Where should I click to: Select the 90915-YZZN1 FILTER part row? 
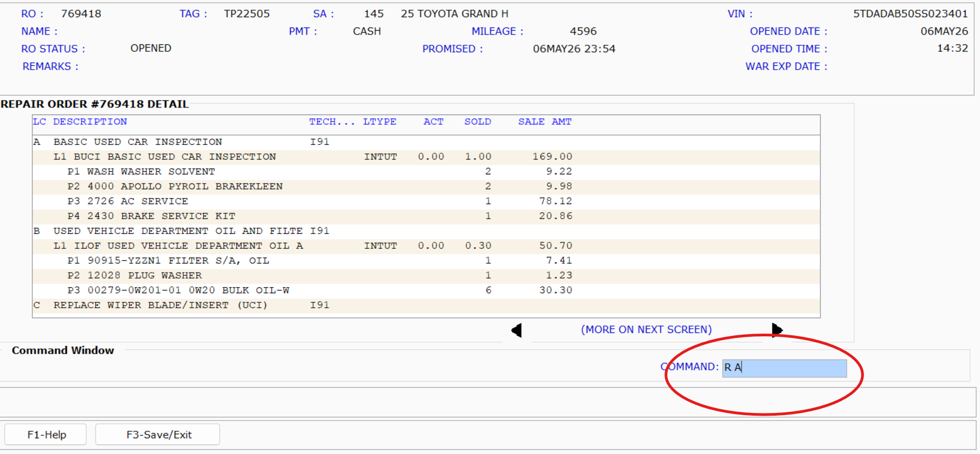[x=426, y=261]
